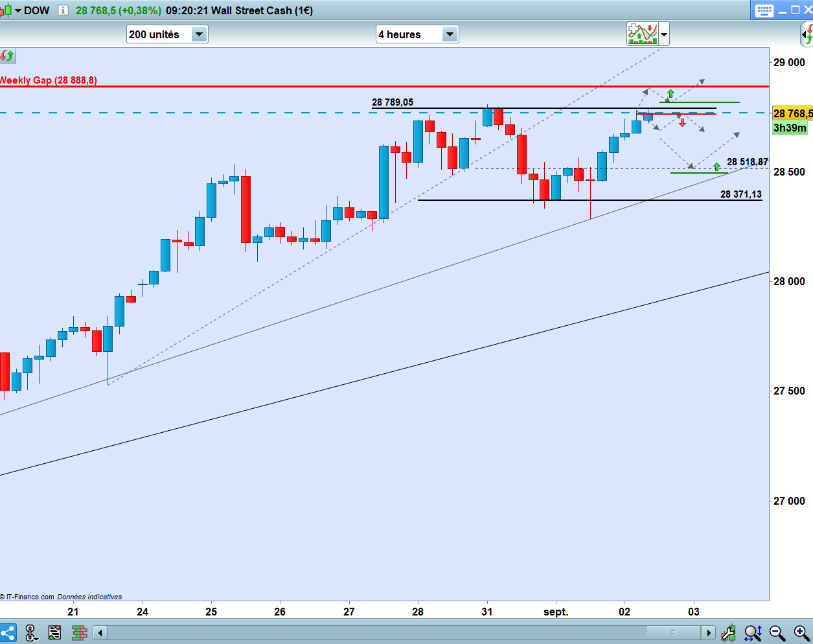Image resolution: width=813 pixels, height=644 pixels.
Task: Open the order book bars icon
Action: click(79, 632)
